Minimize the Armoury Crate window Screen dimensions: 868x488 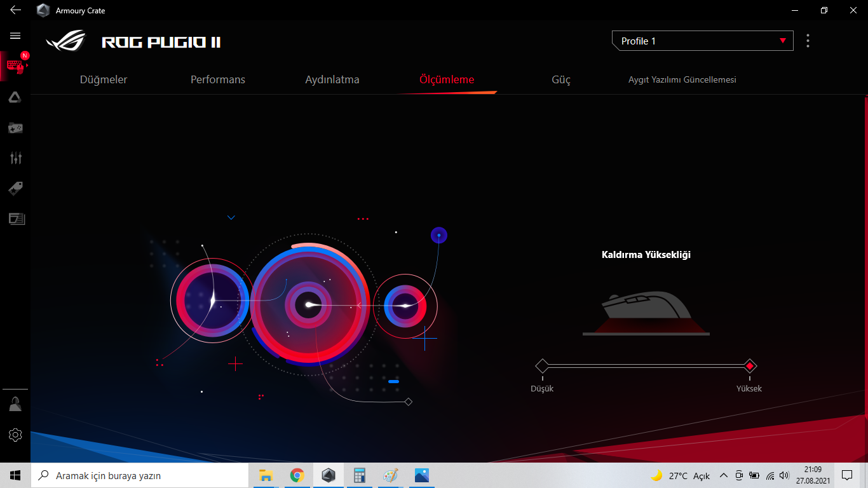coord(794,10)
